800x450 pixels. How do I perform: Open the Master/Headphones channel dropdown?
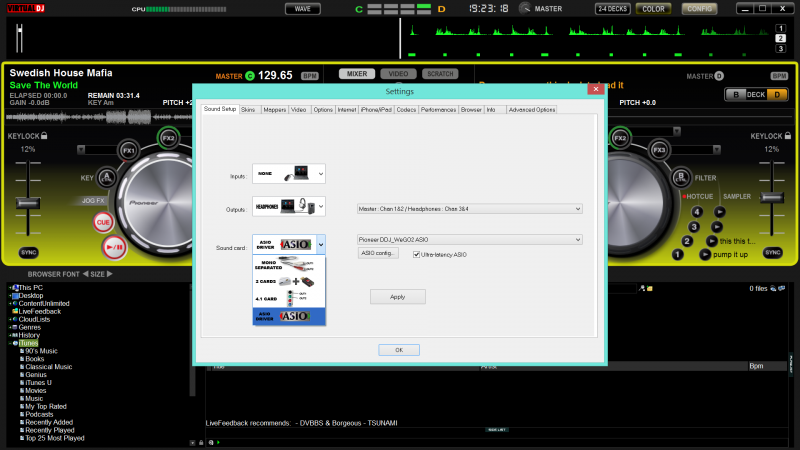[x=469, y=209]
